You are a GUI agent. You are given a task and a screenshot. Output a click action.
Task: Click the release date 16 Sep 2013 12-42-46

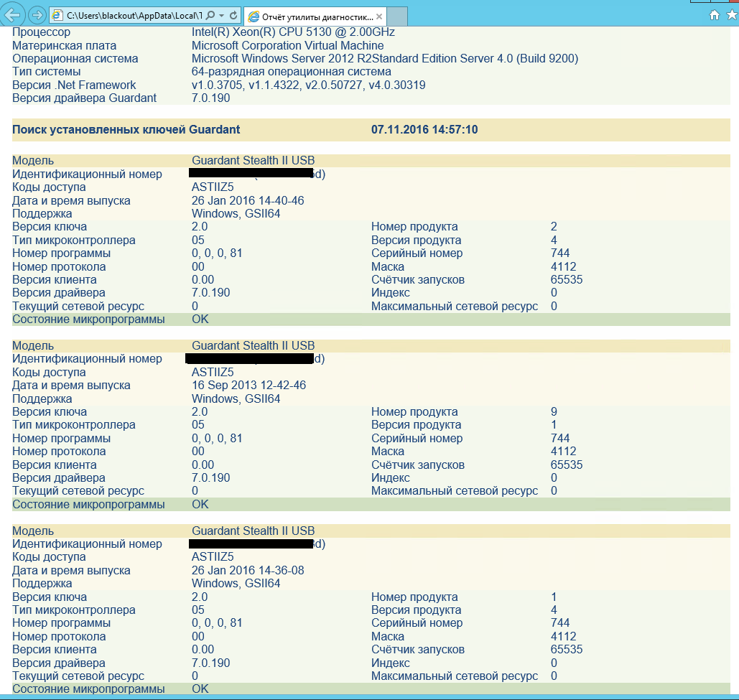248,386
